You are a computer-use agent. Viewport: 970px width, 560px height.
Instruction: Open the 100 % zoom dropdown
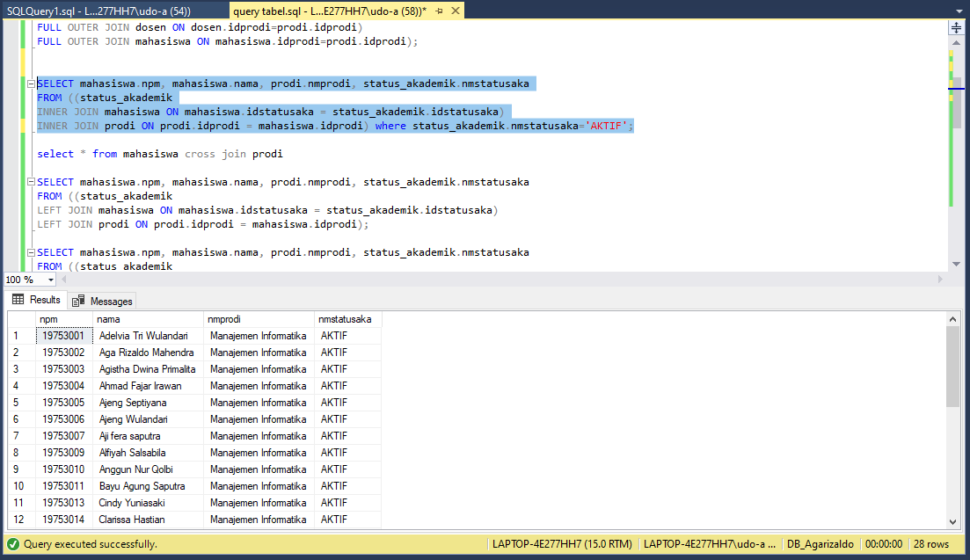[x=51, y=280]
